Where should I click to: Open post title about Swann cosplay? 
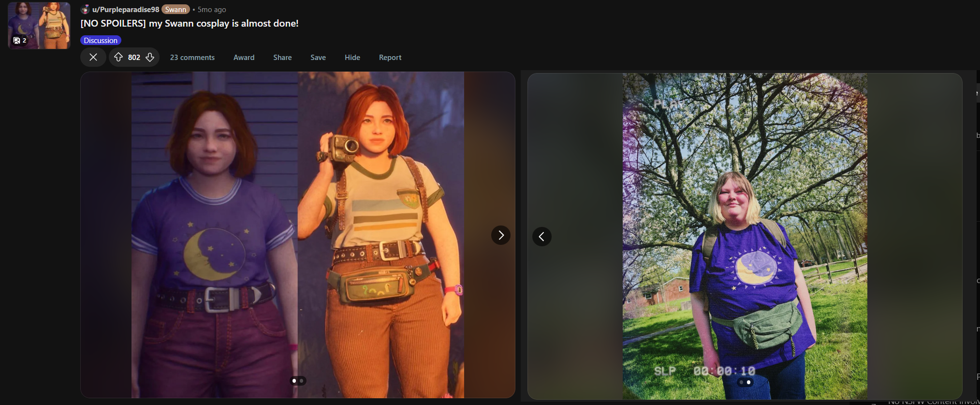(x=190, y=23)
